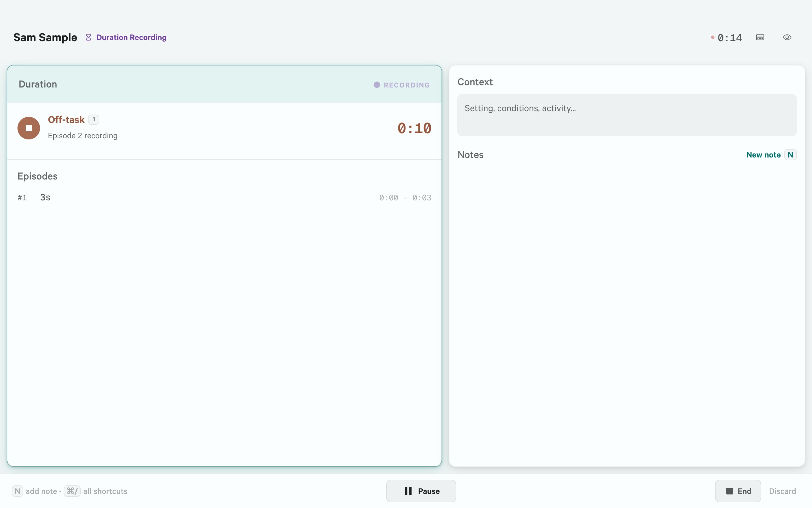
Task: Toggle the eye visibility icon in header
Action: (787, 37)
